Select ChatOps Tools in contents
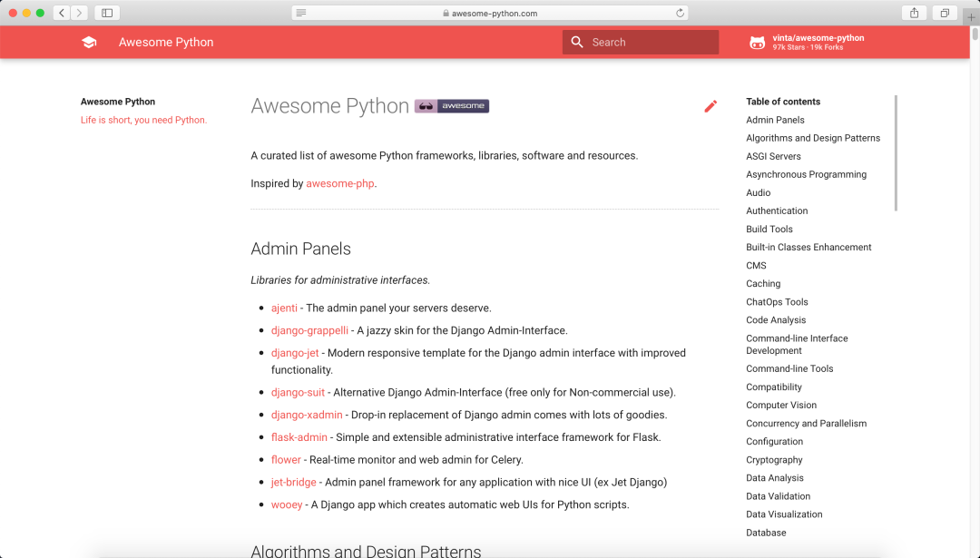The image size is (980, 558). (x=777, y=301)
